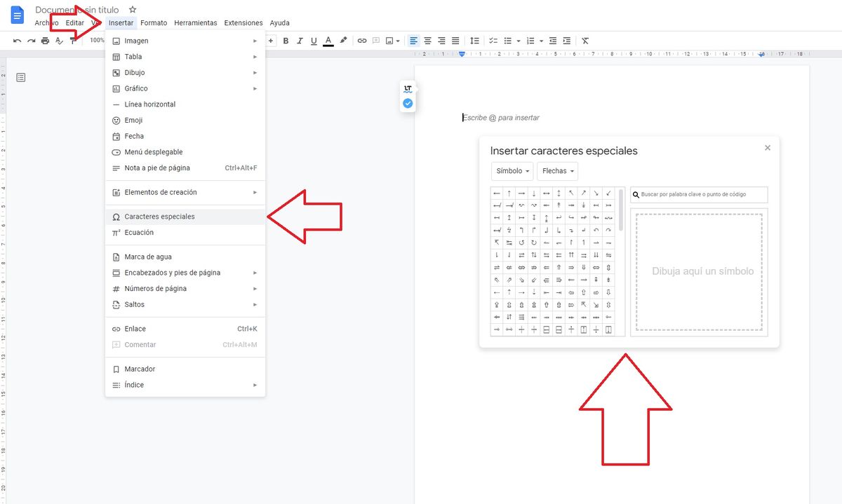Toggle bold formatting
842x504 pixels.
286,40
